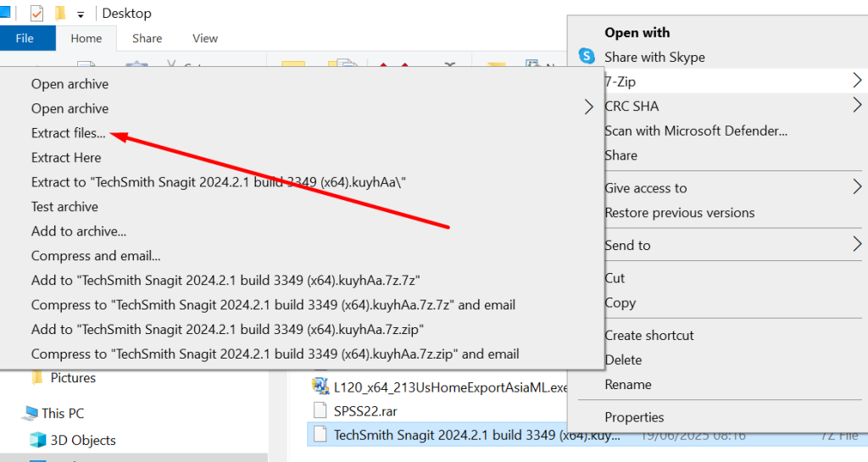The height and width of the screenshot is (462, 868).
Task: Expand the Give access to submenu arrow
Action: click(857, 188)
